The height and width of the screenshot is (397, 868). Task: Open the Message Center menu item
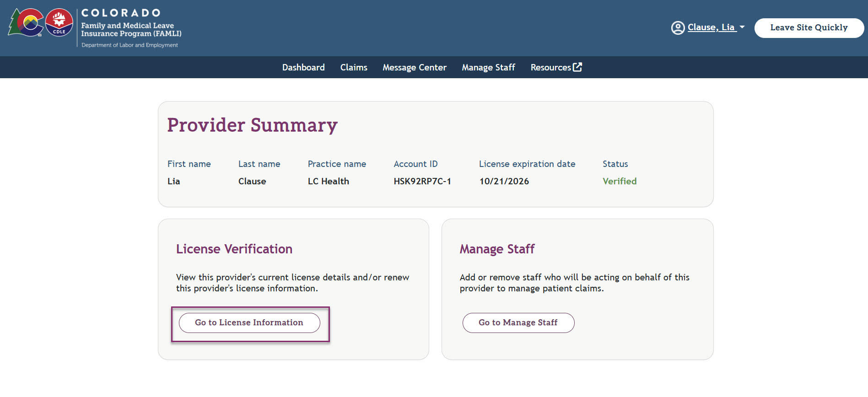(415, 67)
